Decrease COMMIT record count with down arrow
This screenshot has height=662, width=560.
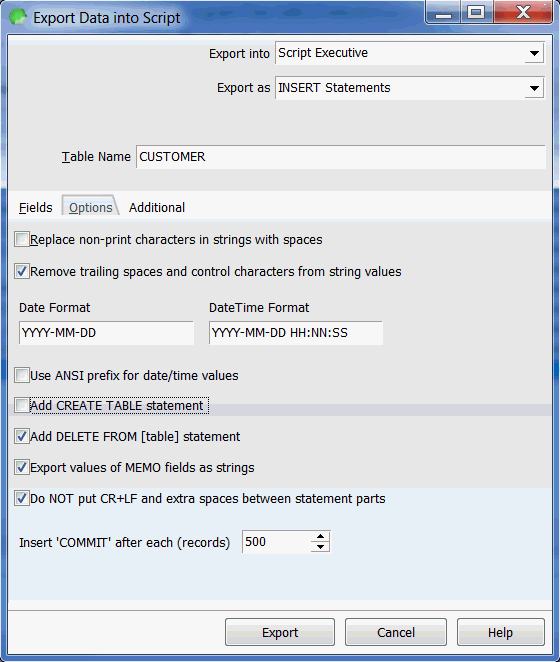[320, 547]
